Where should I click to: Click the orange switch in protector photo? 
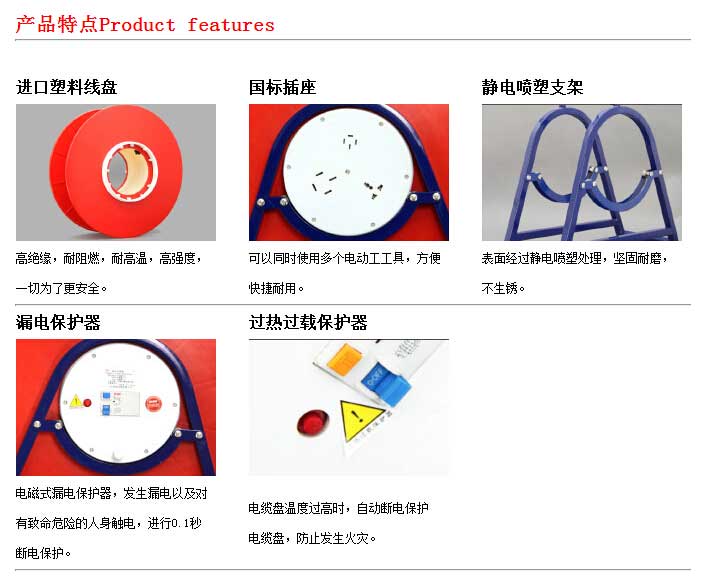coord(345,359)
